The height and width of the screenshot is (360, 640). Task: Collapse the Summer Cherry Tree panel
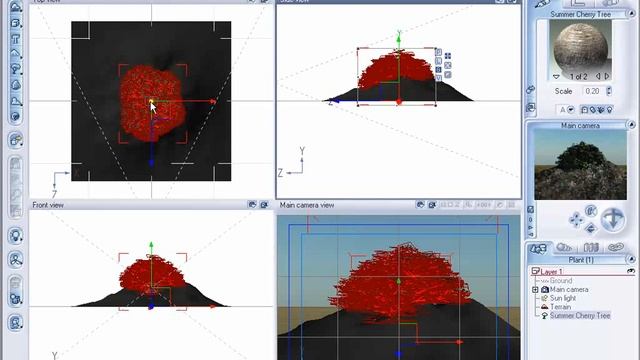[631, 13]
